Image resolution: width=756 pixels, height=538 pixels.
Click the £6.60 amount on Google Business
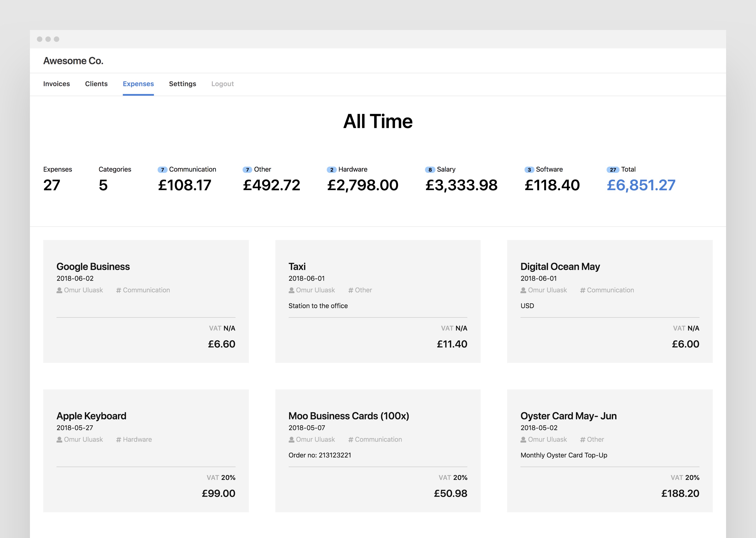(x=222, y=344)
